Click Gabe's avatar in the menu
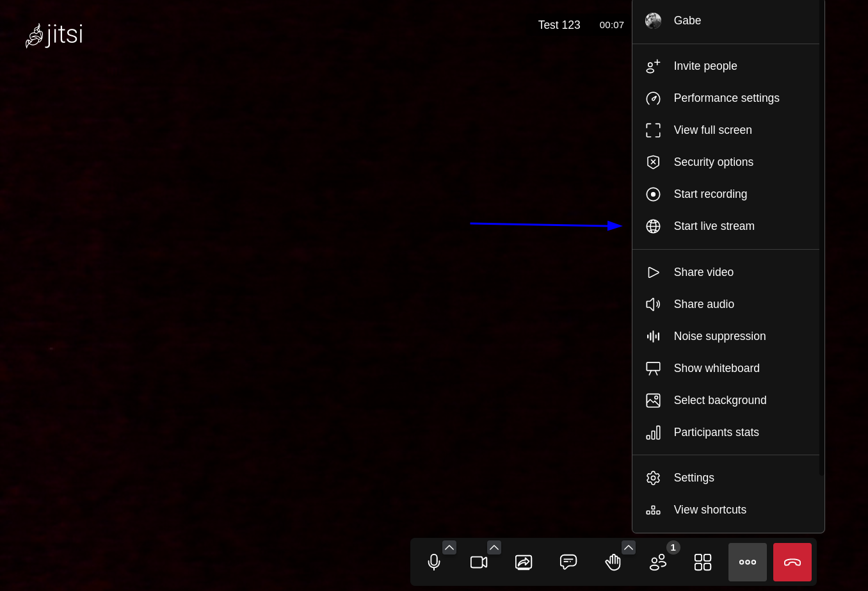This screenshot has height=591, width=868. click(653, 20)
